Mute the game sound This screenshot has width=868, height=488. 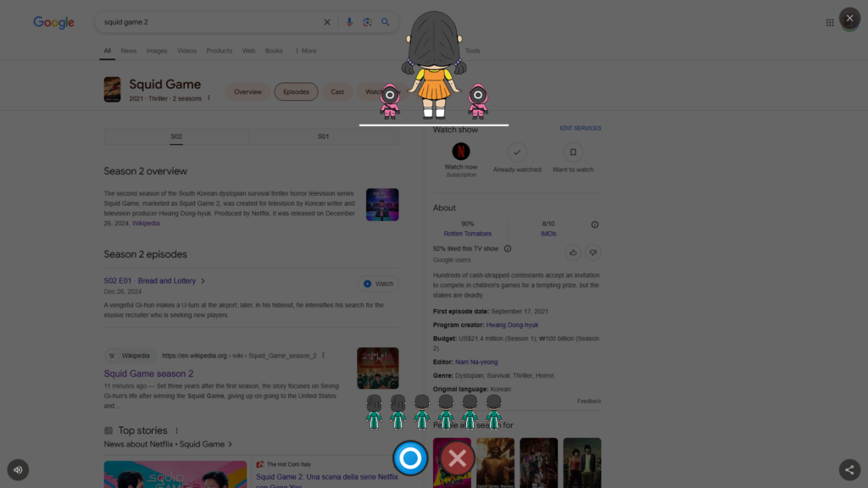tap(18, 469)
